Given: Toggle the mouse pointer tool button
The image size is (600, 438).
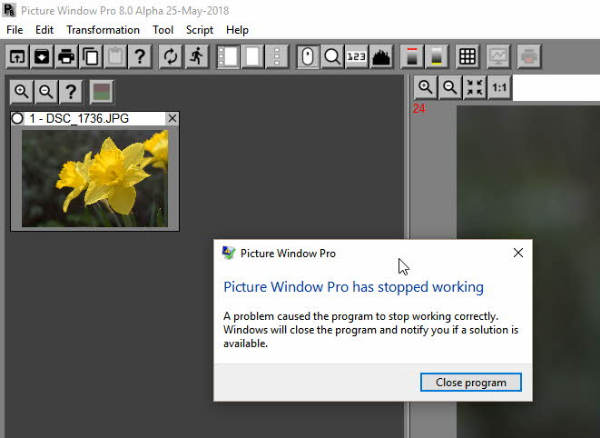Looking at the screenshot, I should [308, 56].
